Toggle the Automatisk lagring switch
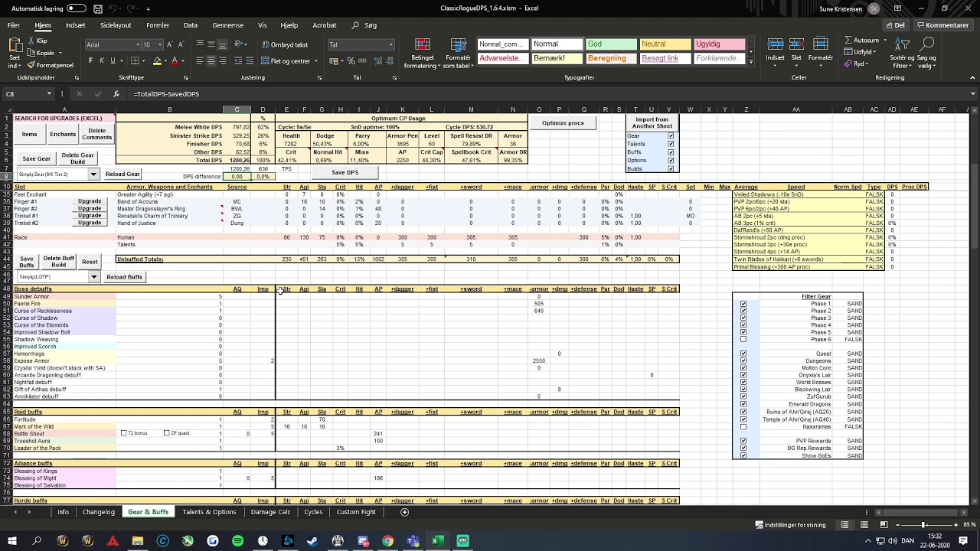Viewport: 980px width, 551px height. click(77, 8)
